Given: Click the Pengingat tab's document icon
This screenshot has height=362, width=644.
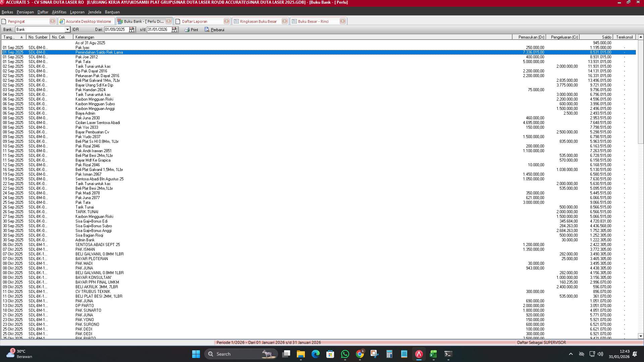Looking at the screenshot, I should point(3,21).
